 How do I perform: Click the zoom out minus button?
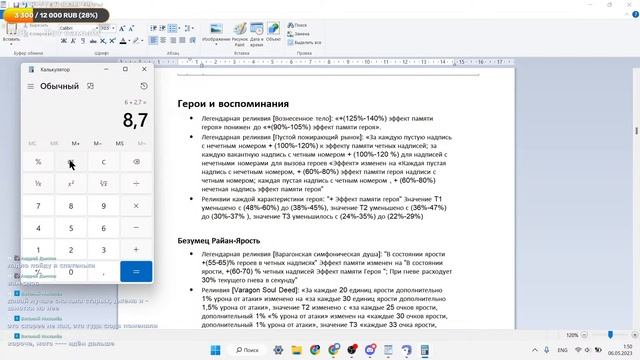coord(584,335)
